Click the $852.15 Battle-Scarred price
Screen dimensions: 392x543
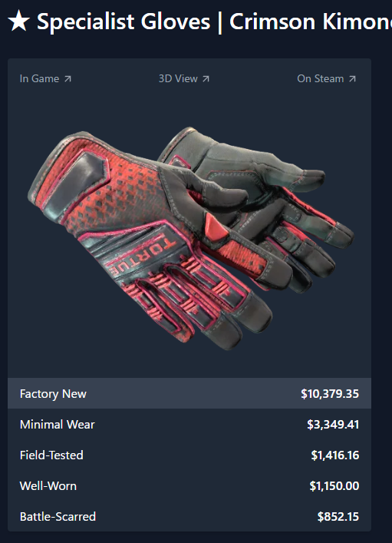click(338, 517)
